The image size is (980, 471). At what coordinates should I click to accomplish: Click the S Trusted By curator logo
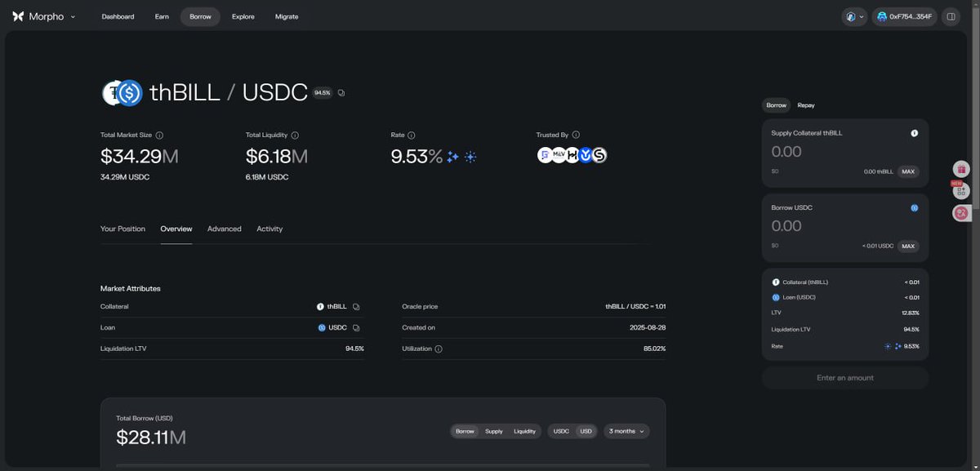(599, 154)
